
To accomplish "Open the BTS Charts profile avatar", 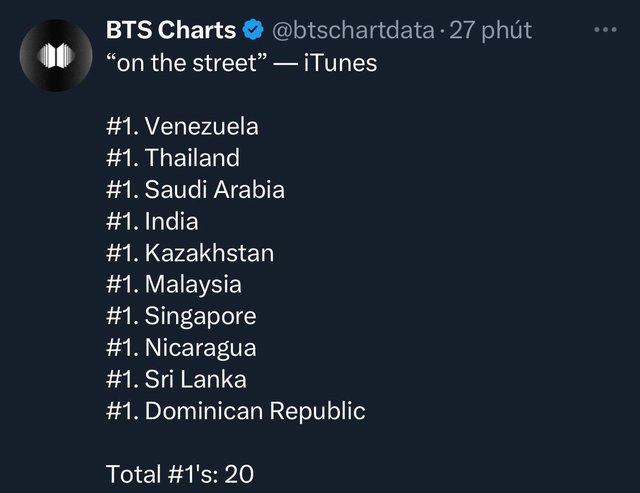I will click(x=56, y=55).
